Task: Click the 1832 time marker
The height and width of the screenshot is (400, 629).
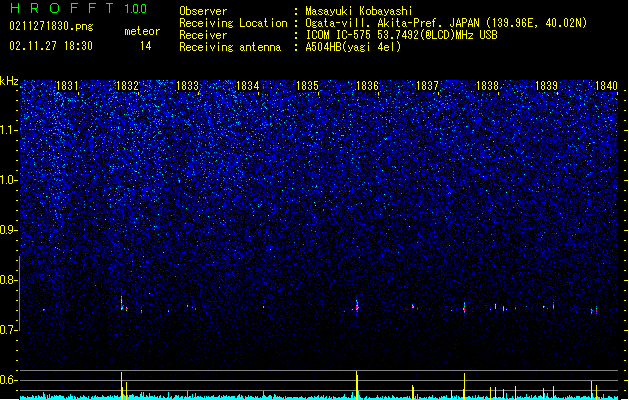Action: coord(127,86)
